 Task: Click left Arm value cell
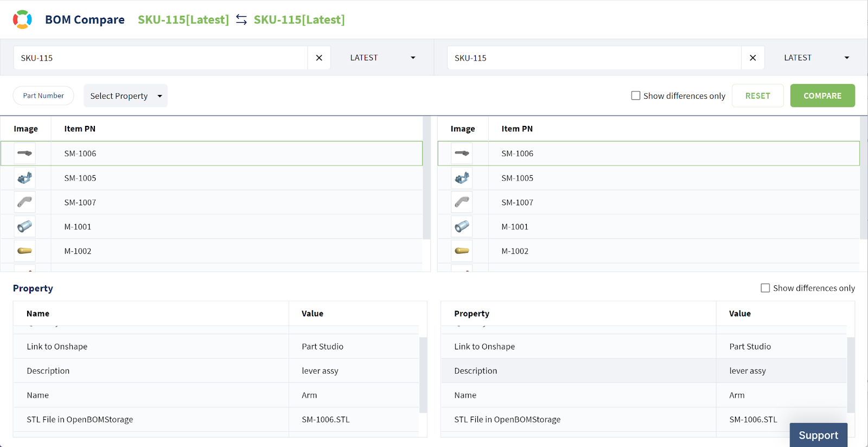pos(354,395)
